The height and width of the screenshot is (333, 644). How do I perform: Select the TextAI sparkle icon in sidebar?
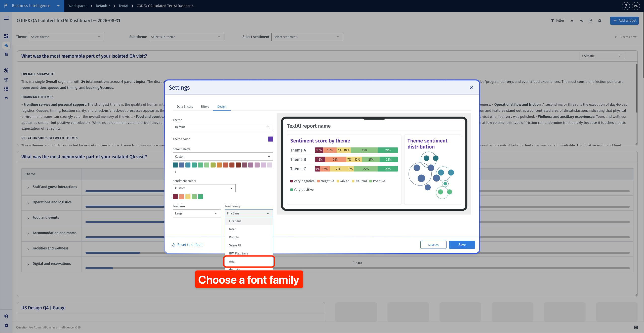click(6, 45)
